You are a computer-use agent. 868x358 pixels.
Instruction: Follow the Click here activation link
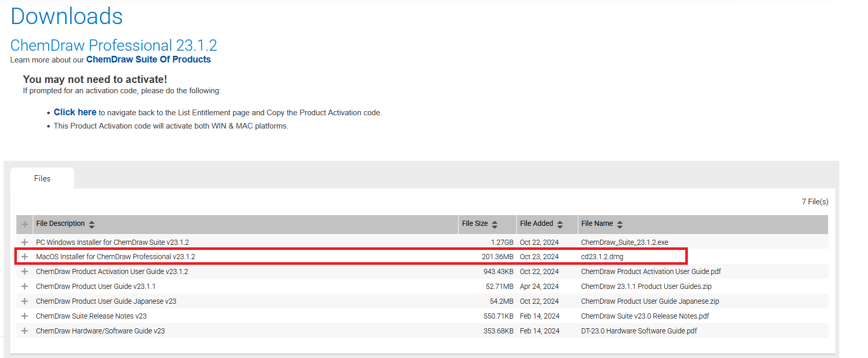(75, 112)
